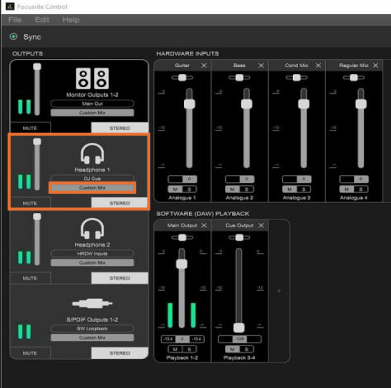This screenshot has width=391, height=388.
Task: Toggle STEREO on Headphone 1
Action: point(119,203)
